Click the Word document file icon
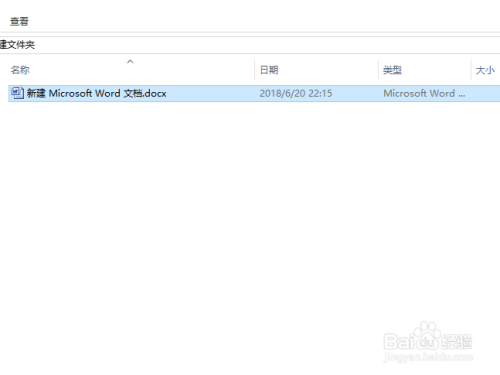The width and height of the screenshot is (500, 375). pyautogui.click(x=17, y=93)
